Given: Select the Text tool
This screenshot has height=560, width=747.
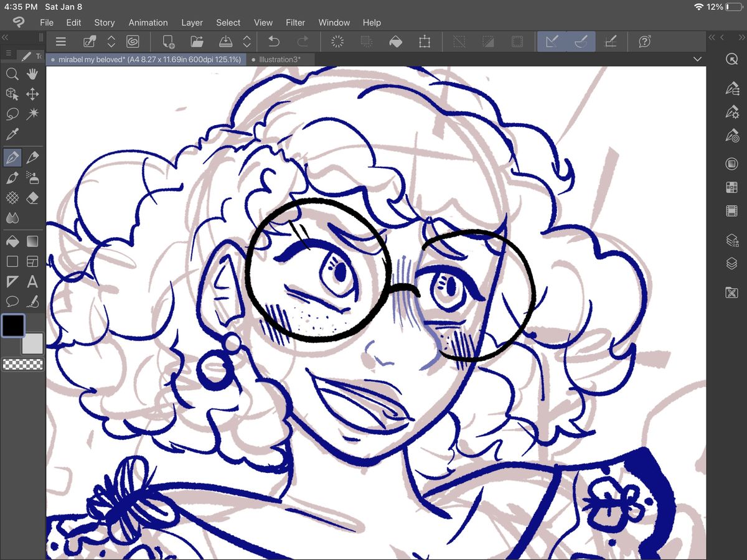Looking at the screenshot, I should point(32,282).
